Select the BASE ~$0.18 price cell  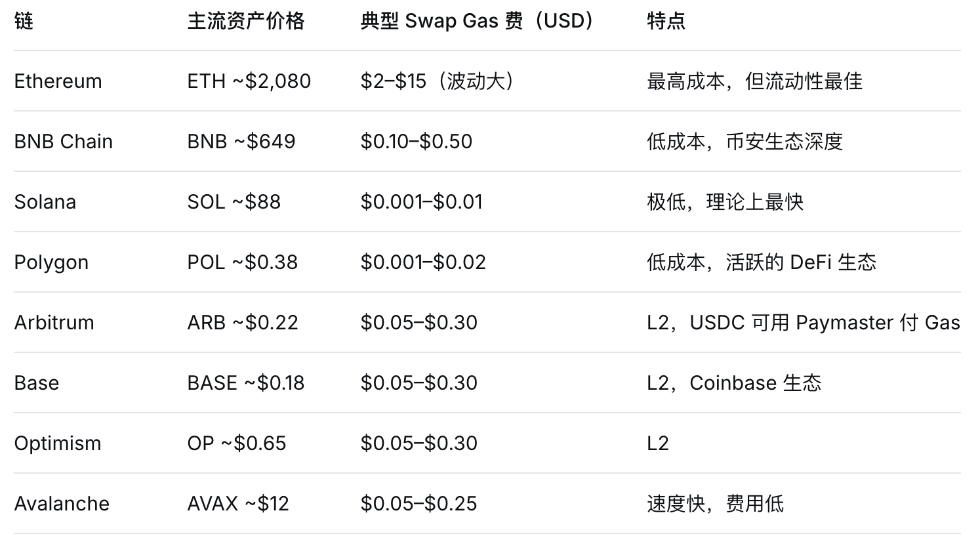point(246,383)
